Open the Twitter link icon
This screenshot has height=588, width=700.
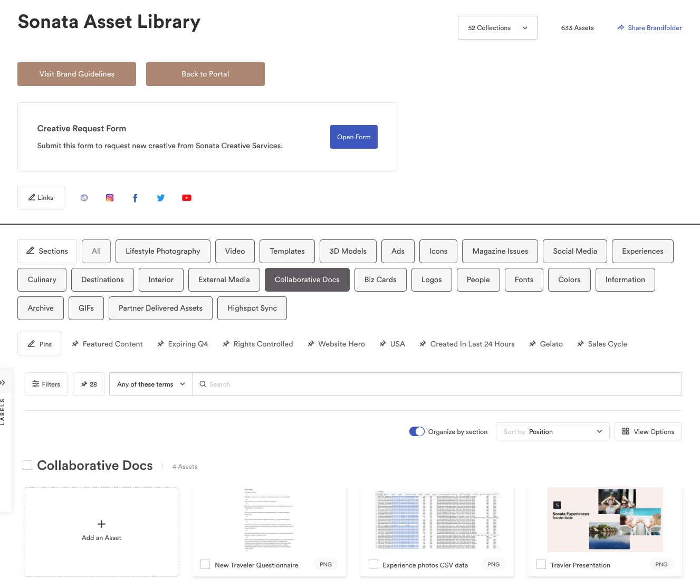161,198
